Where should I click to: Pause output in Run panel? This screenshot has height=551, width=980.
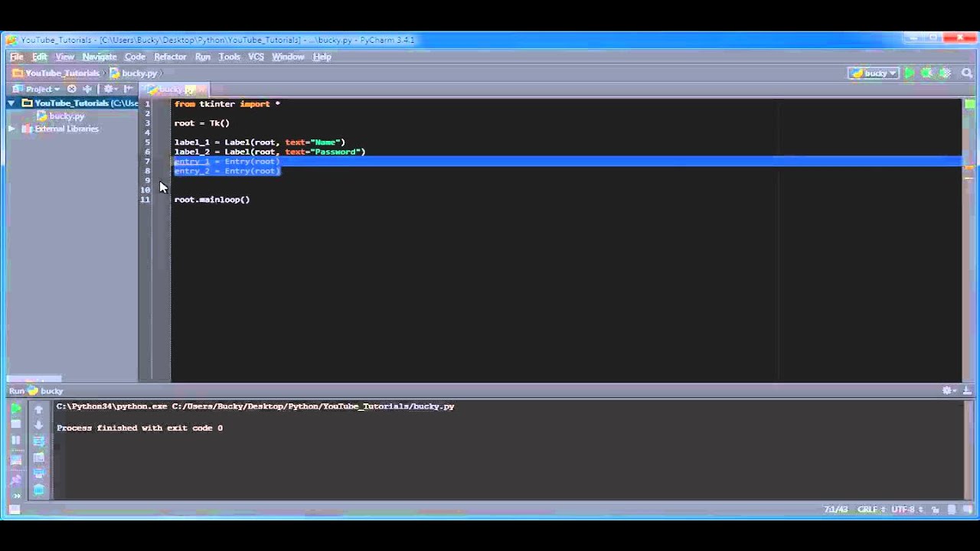click(x=15, y=441)
